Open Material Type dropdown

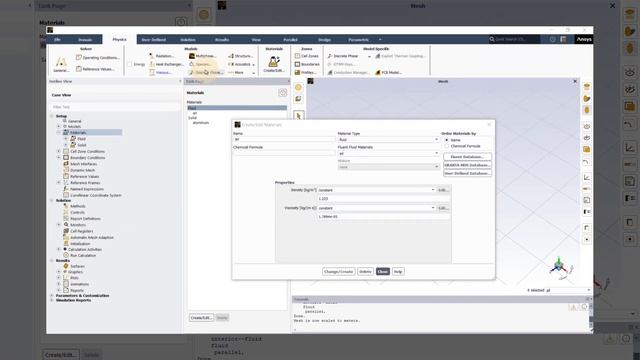[x=388, y=140]
